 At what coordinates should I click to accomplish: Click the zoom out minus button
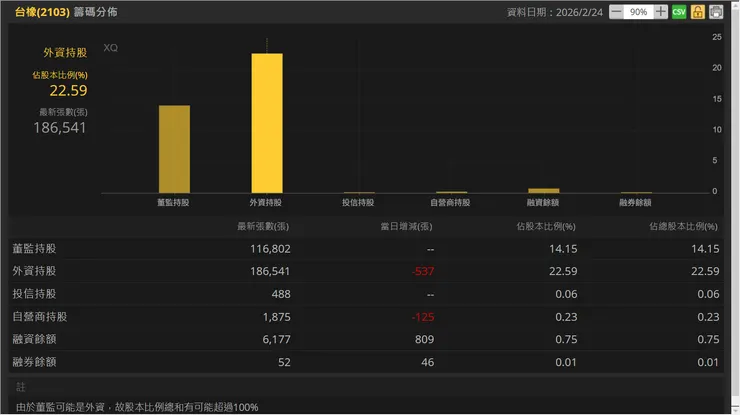pos(616,12)
